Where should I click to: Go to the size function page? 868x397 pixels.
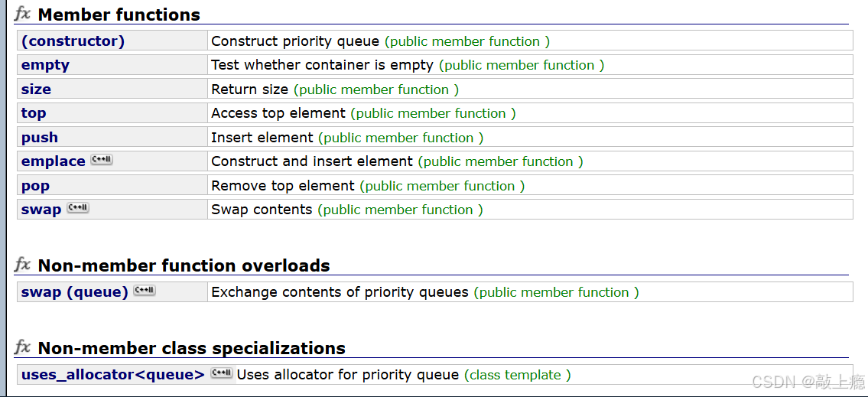[x=36, y=89]
